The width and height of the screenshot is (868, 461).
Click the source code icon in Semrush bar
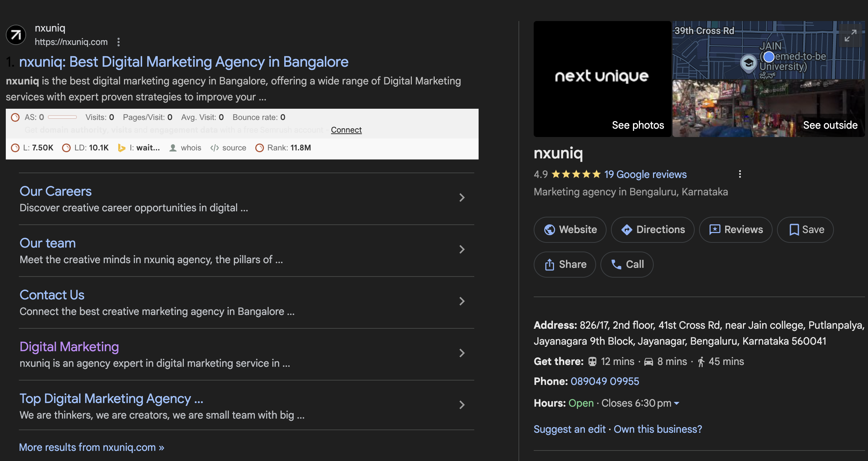point(214,148)
